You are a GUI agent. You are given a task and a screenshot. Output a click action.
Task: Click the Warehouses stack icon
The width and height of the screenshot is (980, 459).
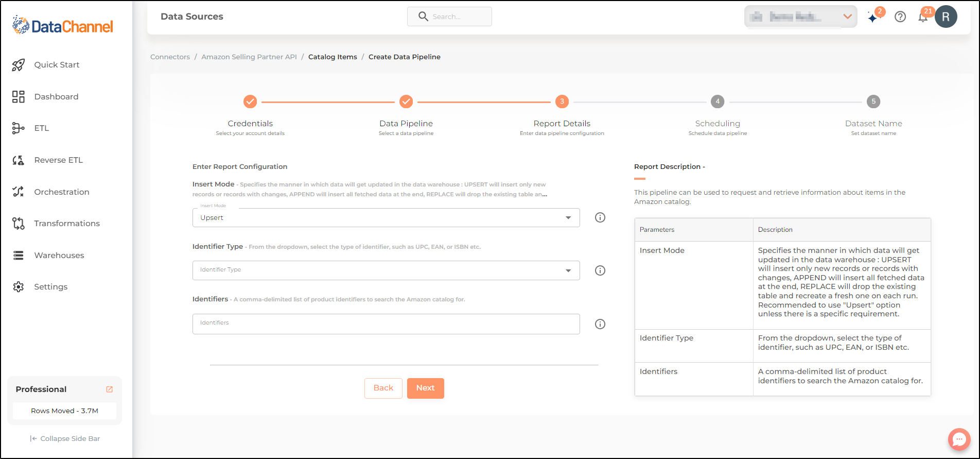click(x=19, y=256)
